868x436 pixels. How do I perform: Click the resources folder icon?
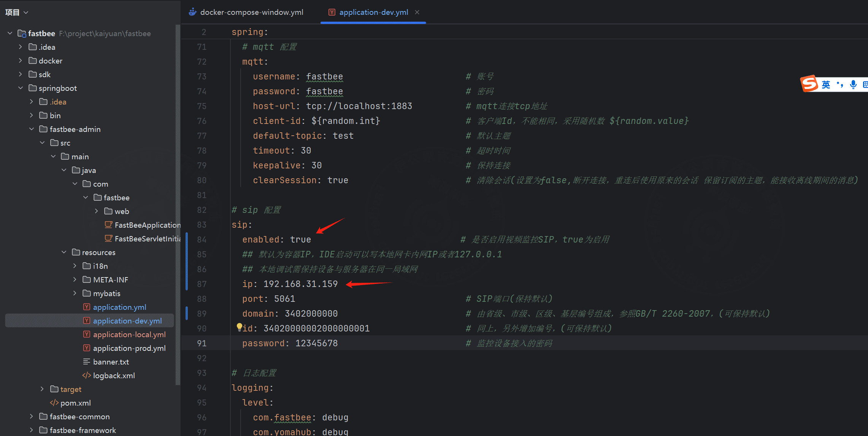(x=76, y=252)
